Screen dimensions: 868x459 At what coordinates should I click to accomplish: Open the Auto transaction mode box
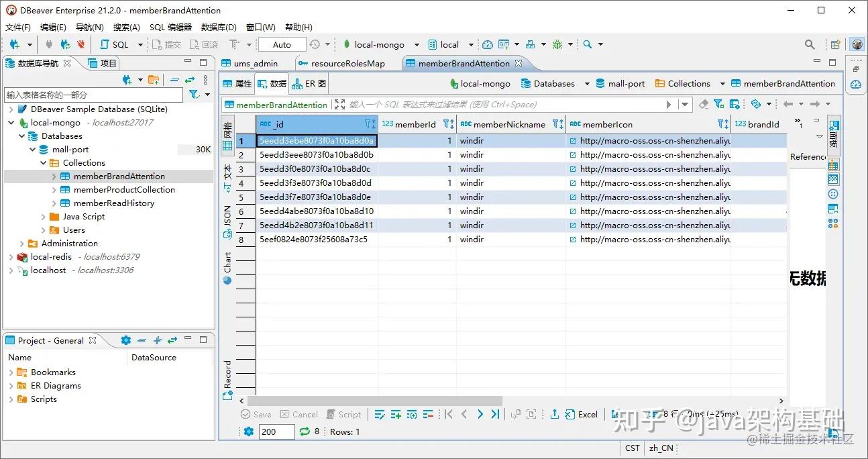(x=282, y=44)
